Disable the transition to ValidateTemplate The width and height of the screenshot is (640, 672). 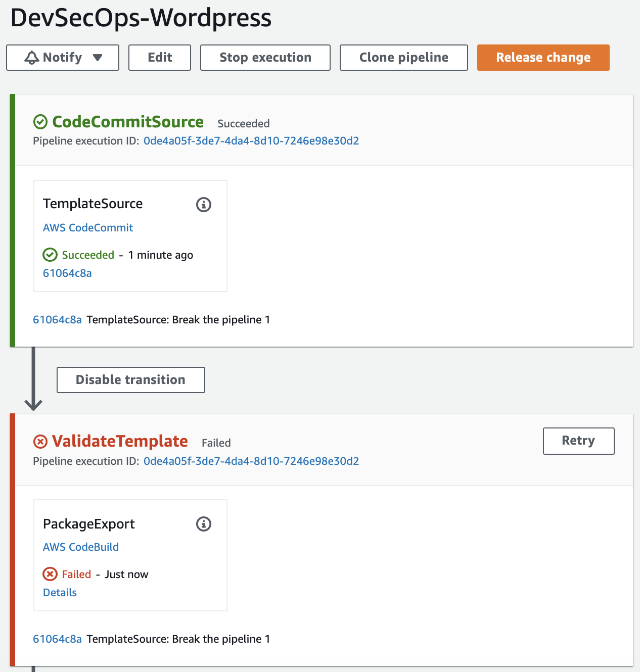click(x=131, y=380)
